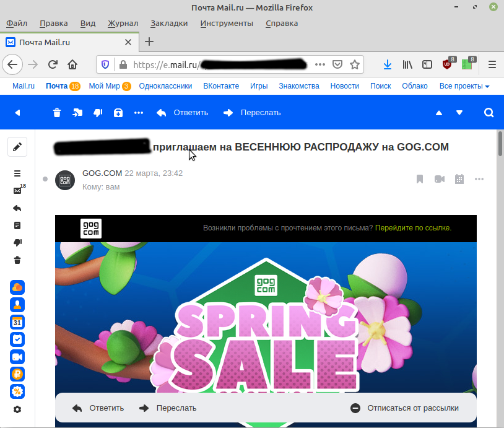Viewport: 504px width, 428px height.
Task: Open the ruble payments icon in the sidebar
Action: 17,374
